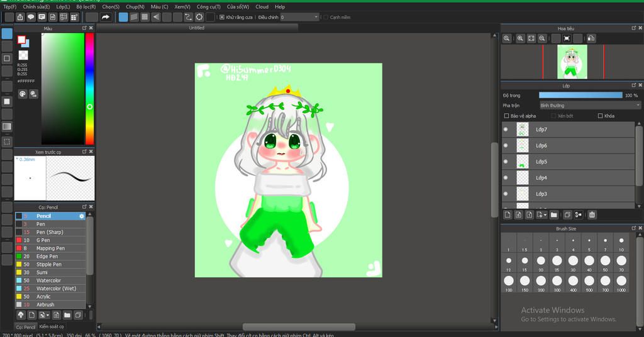Screen dimensions: 644x337
Task: Click the layer folder icon
Action: click(554, 214)
